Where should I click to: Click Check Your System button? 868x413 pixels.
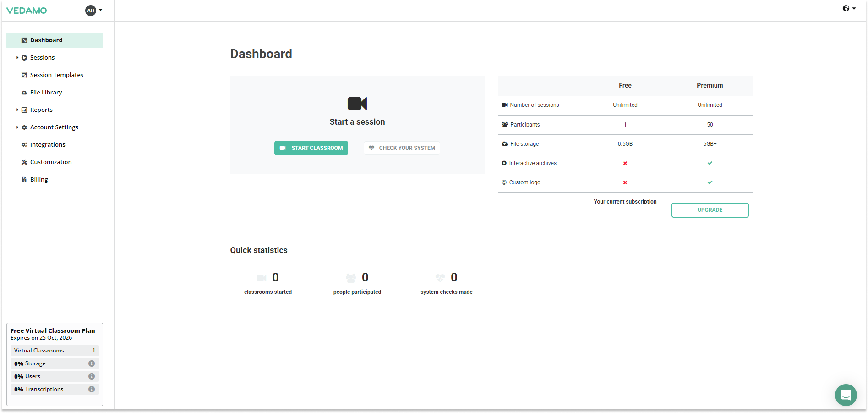point(402,148)
